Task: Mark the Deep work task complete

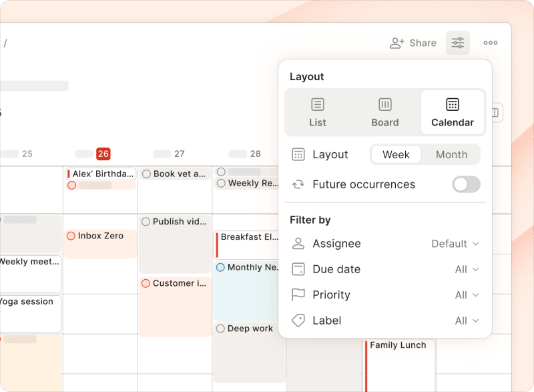Action: coord(220,328)
